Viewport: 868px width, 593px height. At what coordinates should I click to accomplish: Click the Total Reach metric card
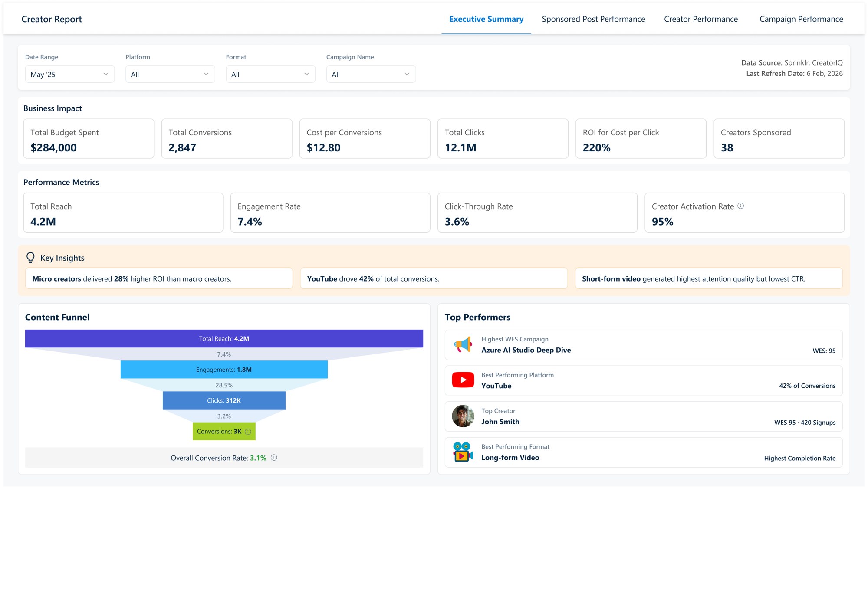pyautogui.click(x=123, y=213)
